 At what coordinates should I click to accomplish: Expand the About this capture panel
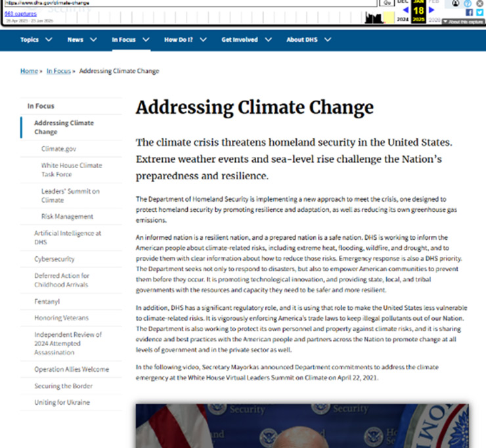464,22
